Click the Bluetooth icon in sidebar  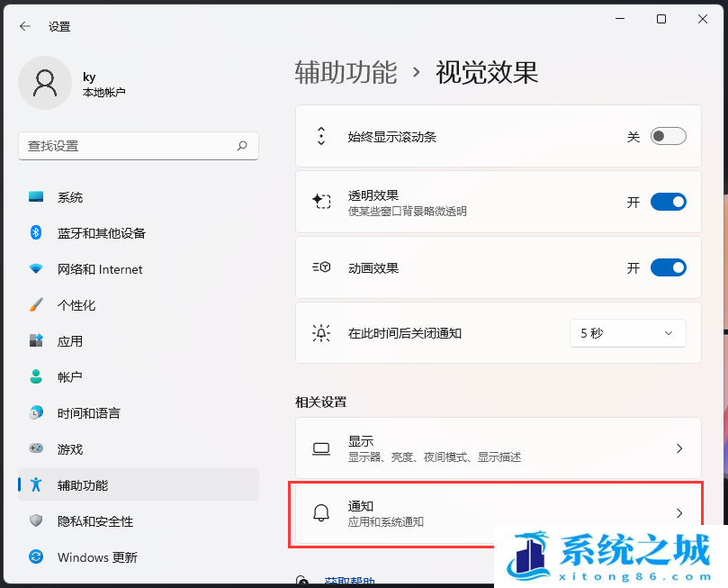pyautogui.click(x=36, y=232)
